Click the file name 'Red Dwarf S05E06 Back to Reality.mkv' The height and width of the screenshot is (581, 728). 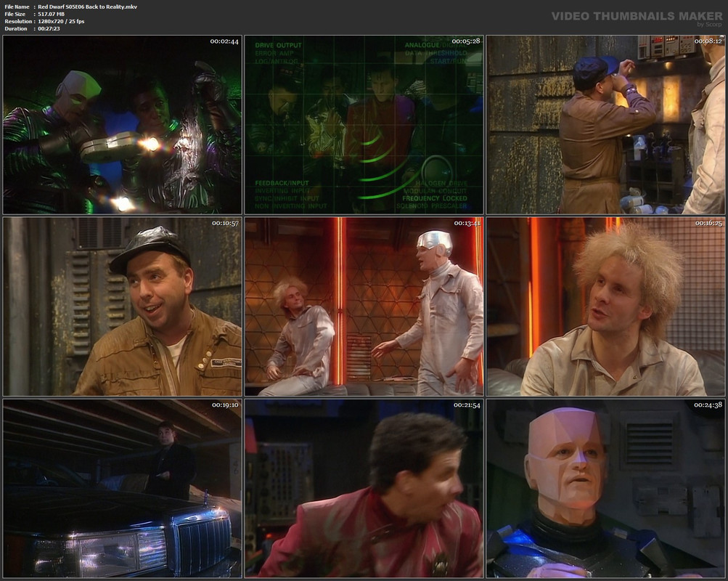pos(87,7)
